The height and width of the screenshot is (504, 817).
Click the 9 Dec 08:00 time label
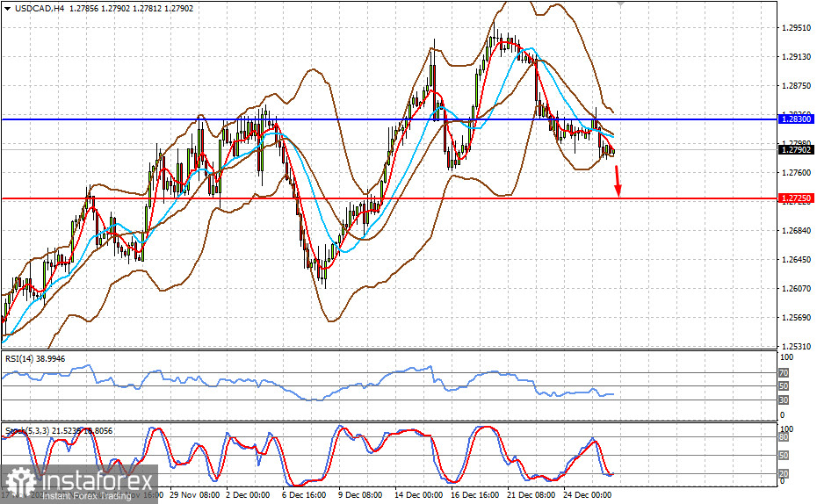pos(358,495)
